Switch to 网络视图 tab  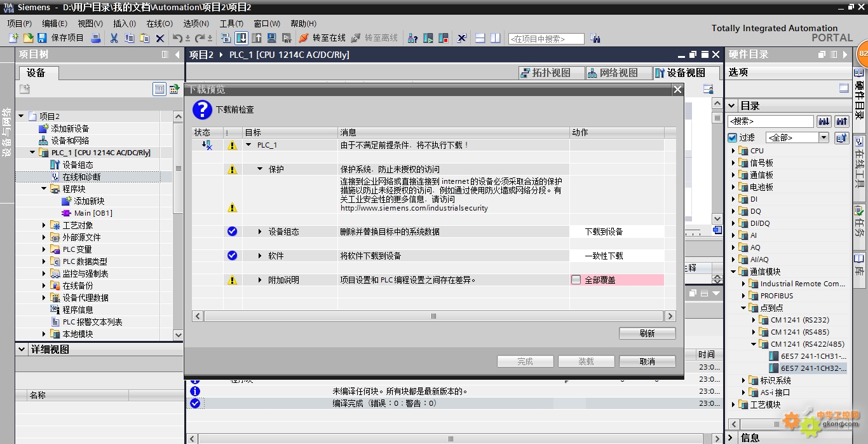coord(618,73)
